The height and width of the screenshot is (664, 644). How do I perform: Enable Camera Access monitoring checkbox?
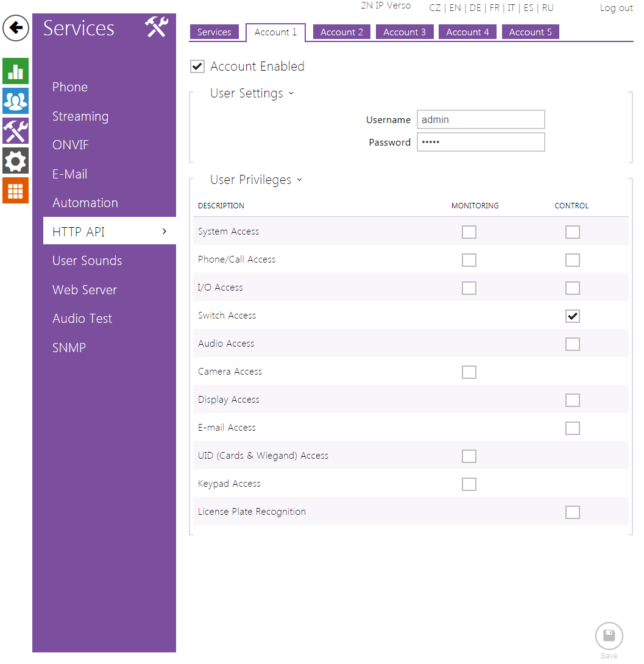point(469,372)
